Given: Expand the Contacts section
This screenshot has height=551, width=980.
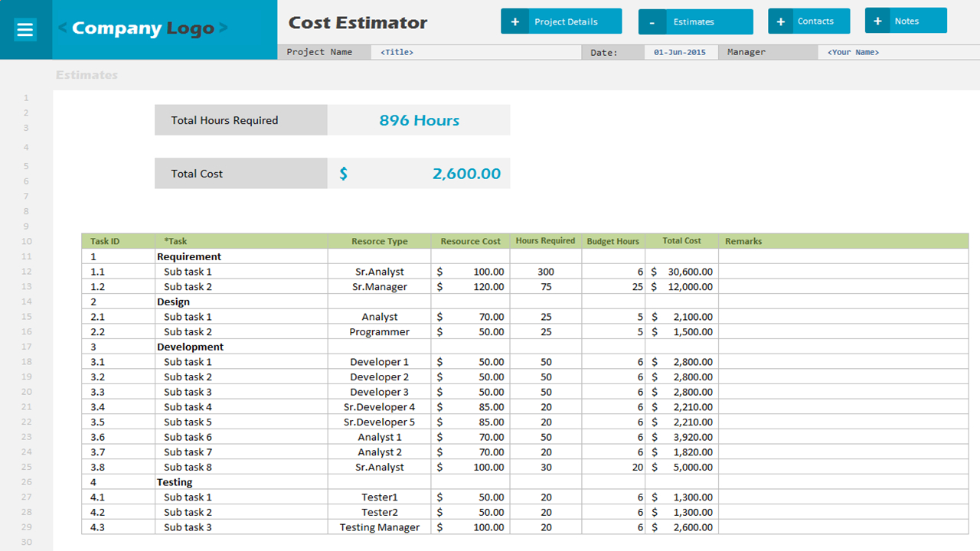Looking at the screenshot, I should tap(815, 21).
